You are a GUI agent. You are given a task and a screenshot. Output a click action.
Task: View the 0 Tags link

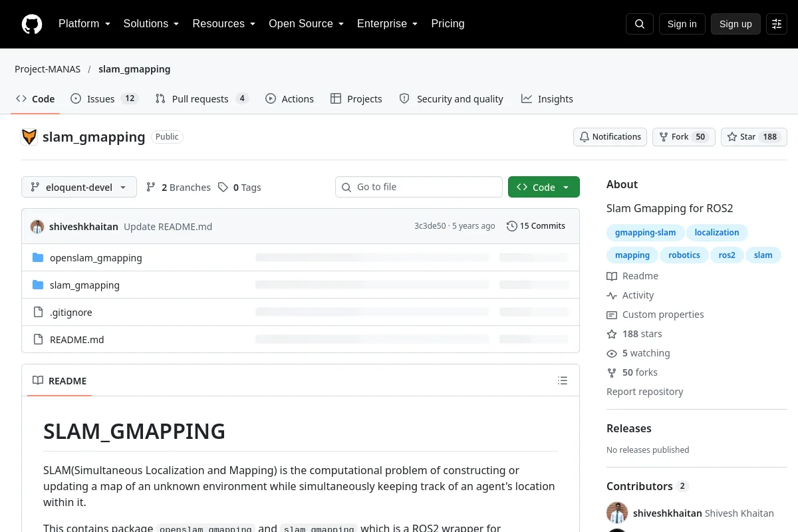pos(239,188)
